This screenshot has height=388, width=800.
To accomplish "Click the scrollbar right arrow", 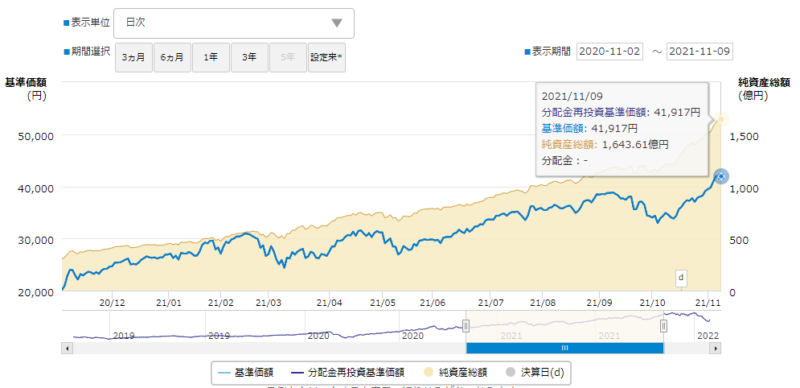I will coord(716,348).
